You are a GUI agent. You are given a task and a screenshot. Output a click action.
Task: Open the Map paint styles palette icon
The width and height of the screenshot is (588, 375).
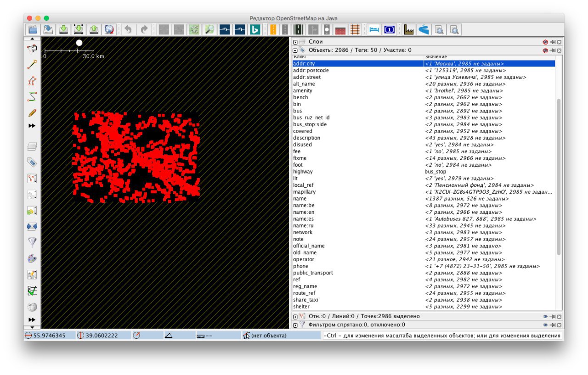click(x=32, y=258)
